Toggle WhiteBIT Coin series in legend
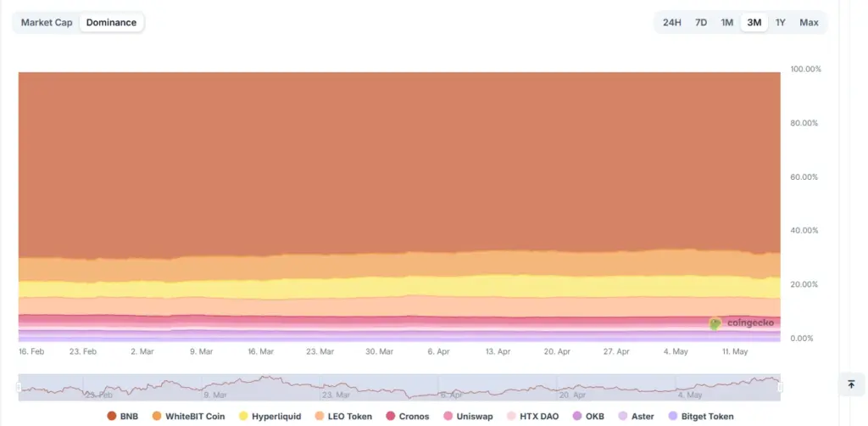This screenshot has width=868, height=426. (188, 416)
